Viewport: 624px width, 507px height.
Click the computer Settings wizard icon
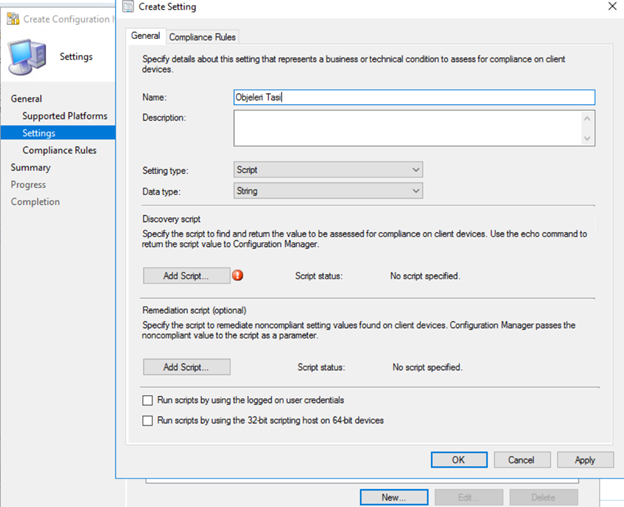(x=27, y=57)
